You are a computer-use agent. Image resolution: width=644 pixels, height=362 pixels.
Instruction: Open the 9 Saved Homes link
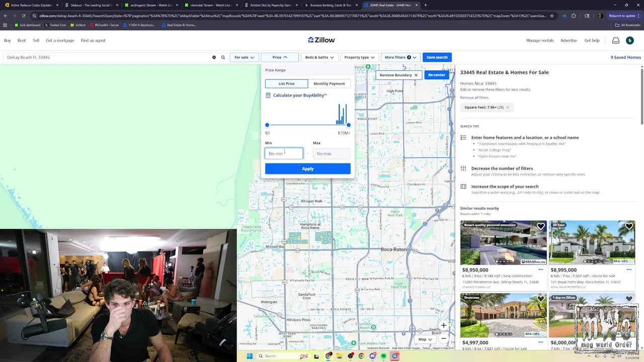[x=625, y=57]
